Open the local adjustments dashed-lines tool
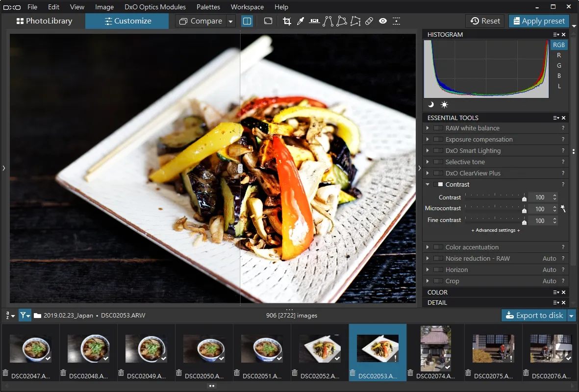 tap(396, 22)
